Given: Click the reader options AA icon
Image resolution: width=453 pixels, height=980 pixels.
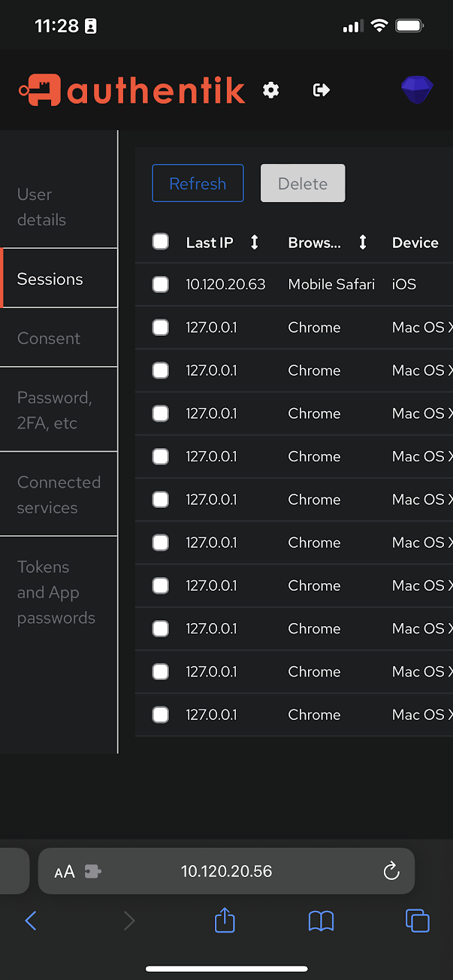Looking at the screenshot, I should coord(65,871).
